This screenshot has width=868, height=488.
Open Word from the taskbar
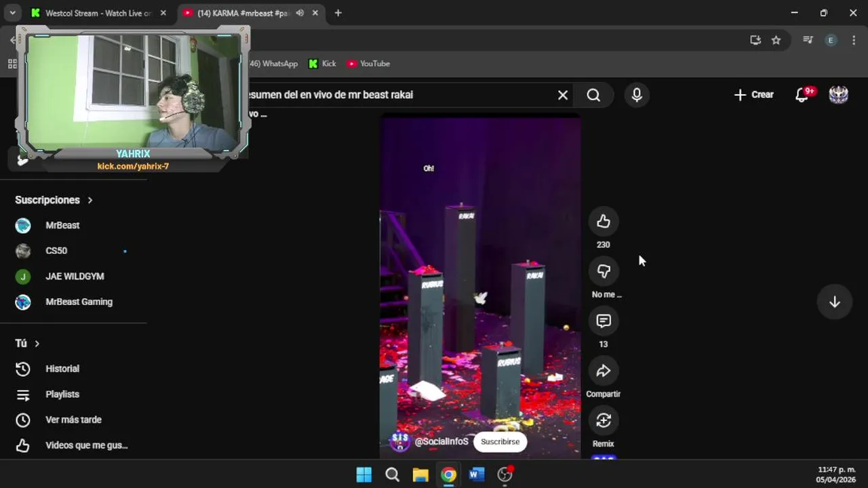[x=477, y=474]
